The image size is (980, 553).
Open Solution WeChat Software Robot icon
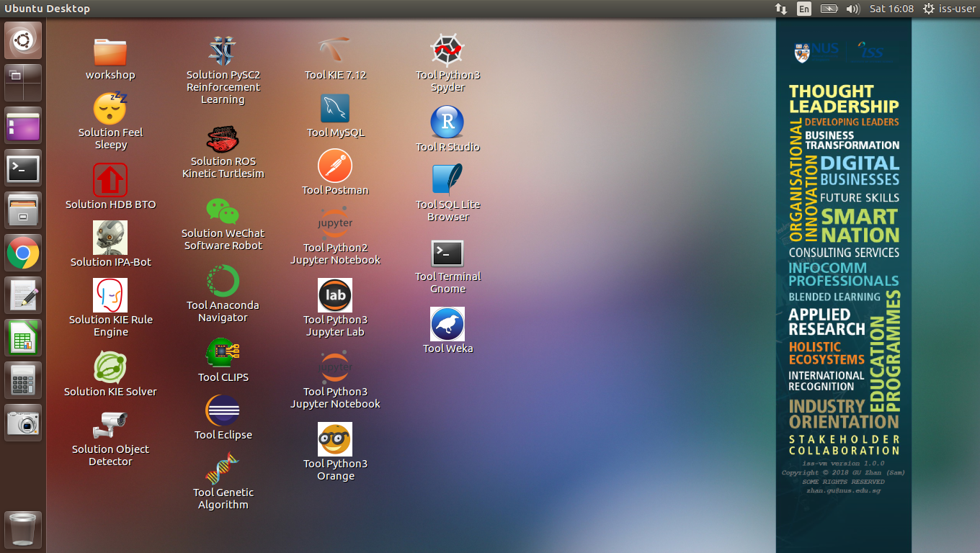tap(223, 210)
